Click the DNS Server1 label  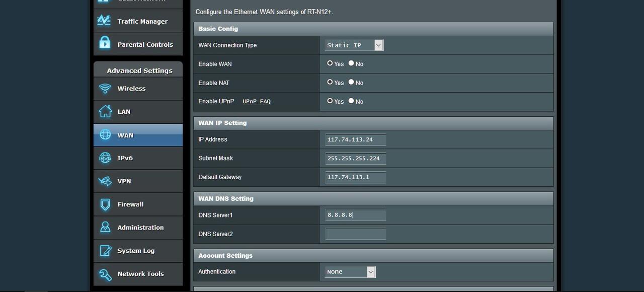pos(215,215)
